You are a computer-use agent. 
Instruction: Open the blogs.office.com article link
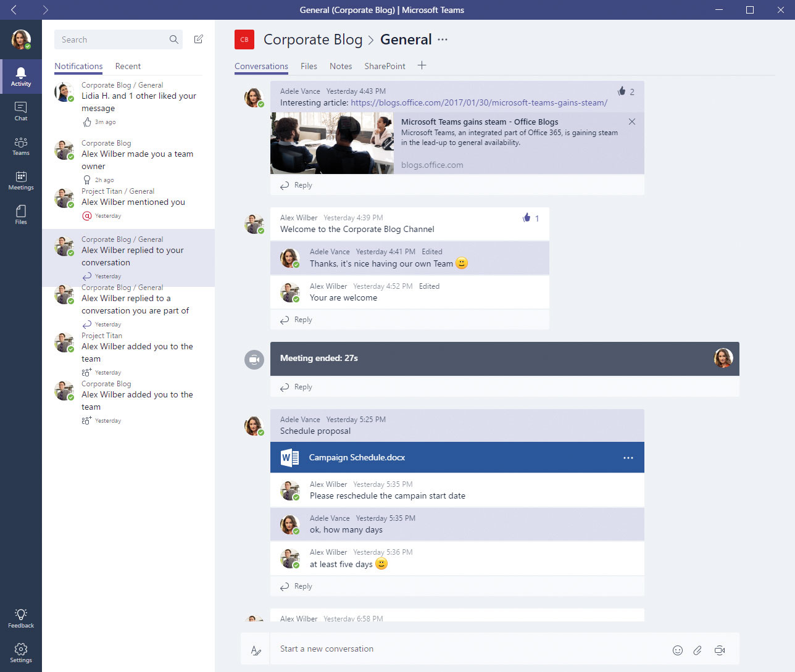(x=479, y=102)
